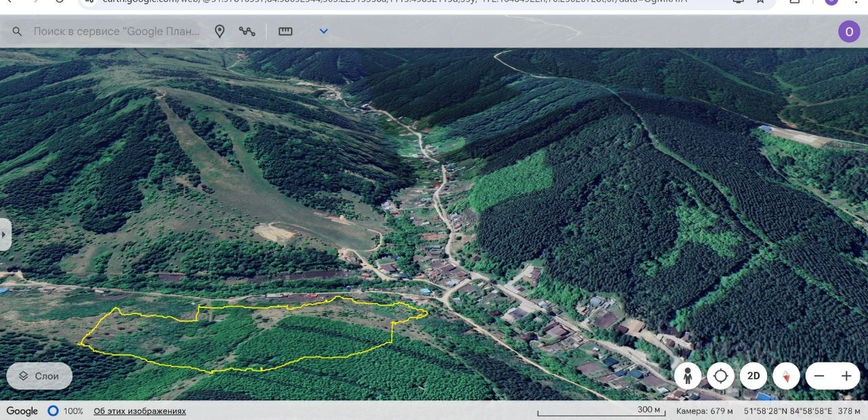868x420 pixels.
Task: Zoom out with the minus button
Action: click(x=820, y=376)
